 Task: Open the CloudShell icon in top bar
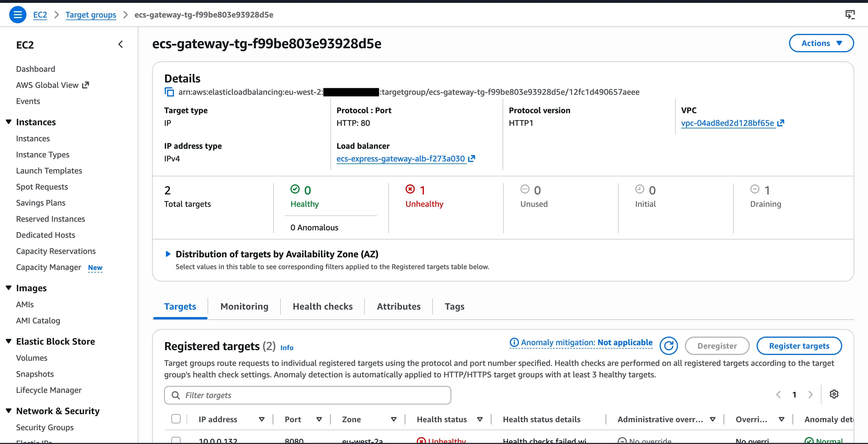(850, 14)
